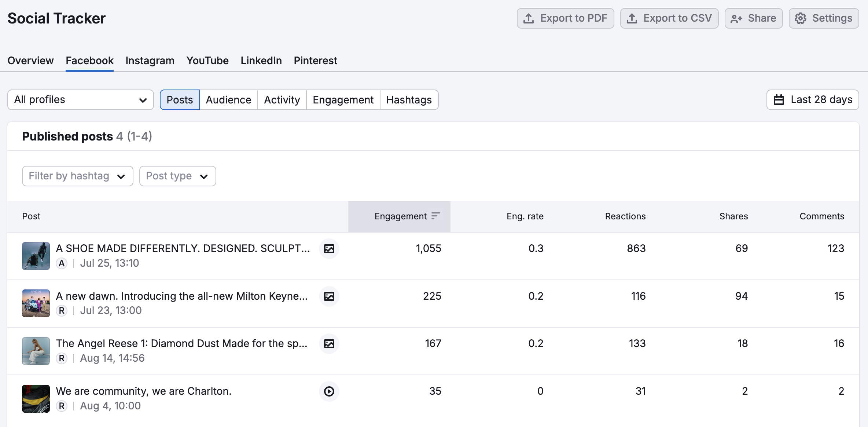This screenshot has width=868, height=427.
Task: Open the All profiles dropdown
Action: (80, 99)
